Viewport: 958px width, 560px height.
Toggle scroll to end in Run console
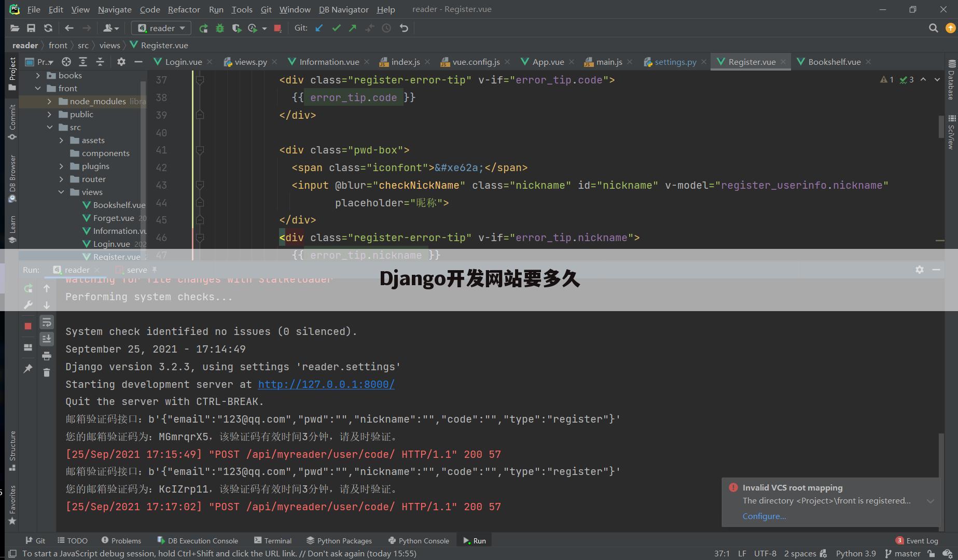[x=47, y=339]
